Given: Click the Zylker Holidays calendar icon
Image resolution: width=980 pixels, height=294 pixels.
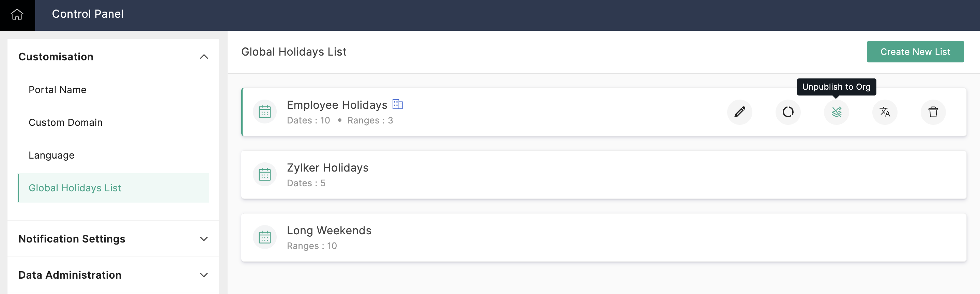Looking at the screenshot, I should tap(264, 175).
